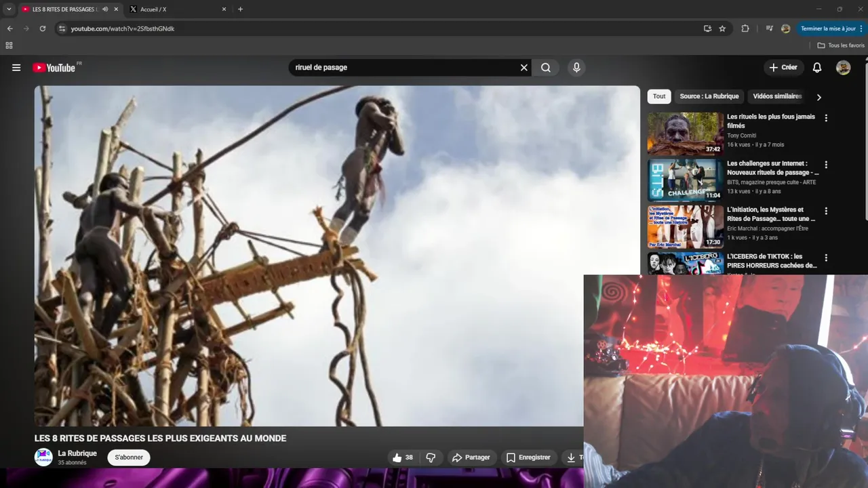This screenshot has height=488, width=868.
Task: Open the BiTS CHALLENGE video thumbnail
Action: [x=685, y=180]
